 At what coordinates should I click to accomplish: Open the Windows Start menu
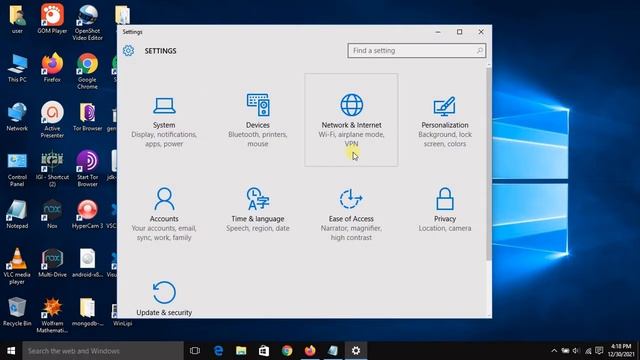point(11,351)
